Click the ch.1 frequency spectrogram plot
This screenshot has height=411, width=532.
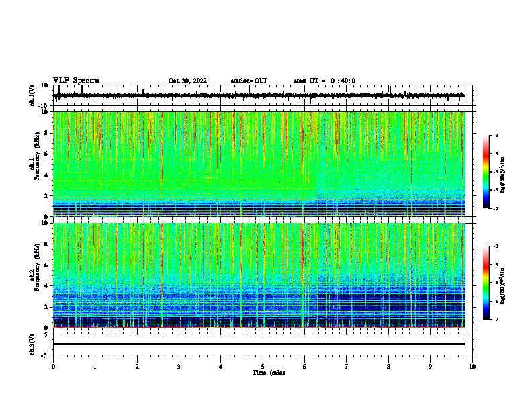(x=259, y=164)
